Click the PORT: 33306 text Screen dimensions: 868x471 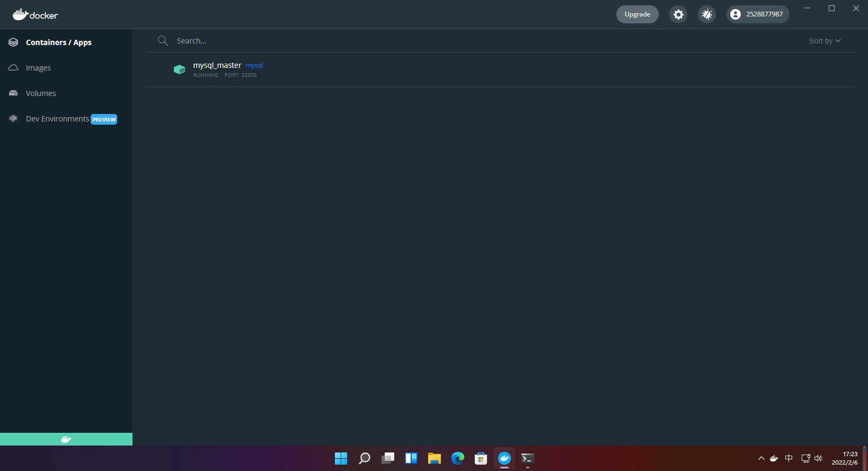click(x=241, y=75)
